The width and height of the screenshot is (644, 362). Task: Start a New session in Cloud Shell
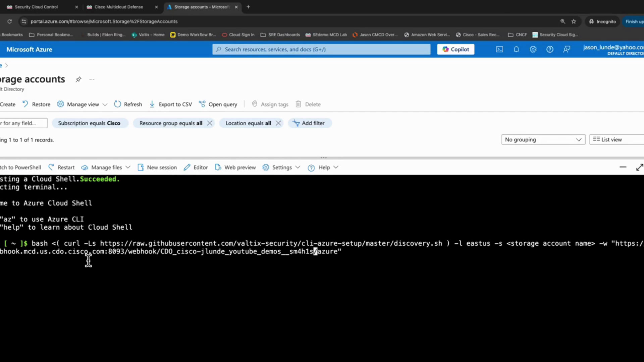click(x=157, y=167)
